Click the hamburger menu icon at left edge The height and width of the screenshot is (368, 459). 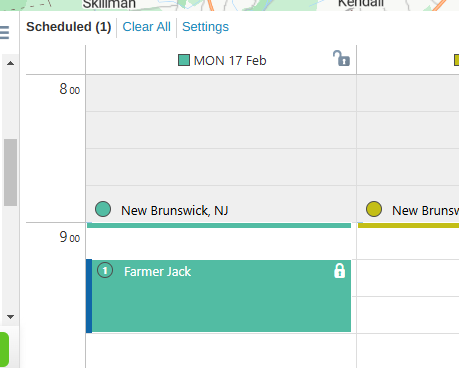point(4,33)
